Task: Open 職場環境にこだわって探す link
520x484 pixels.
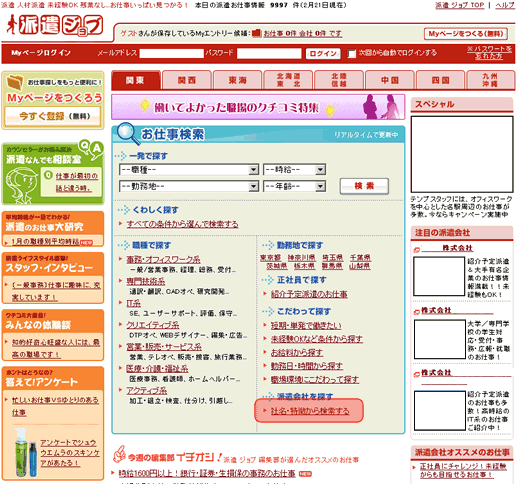Action: pos(315,379)
